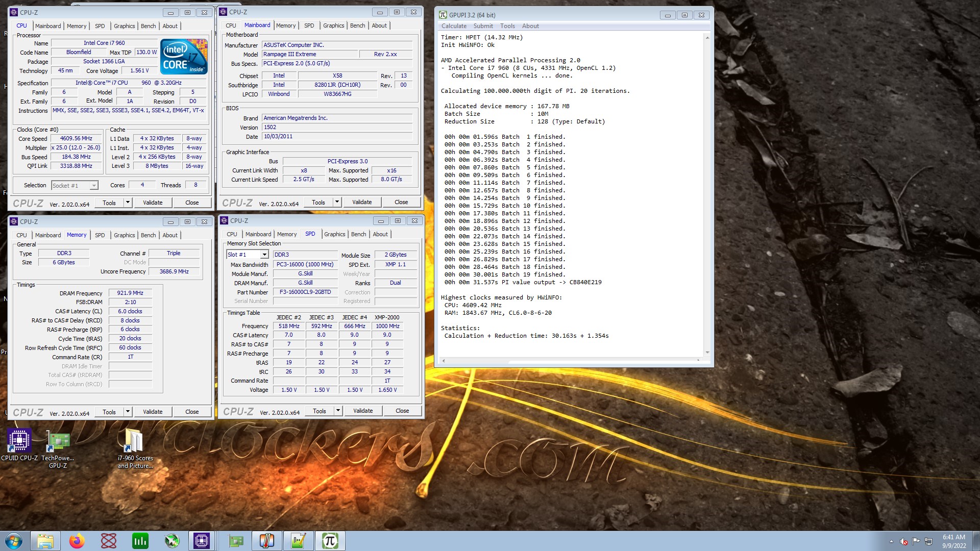Expand Tools dropdown arrow in SPD window

point(338,411)
